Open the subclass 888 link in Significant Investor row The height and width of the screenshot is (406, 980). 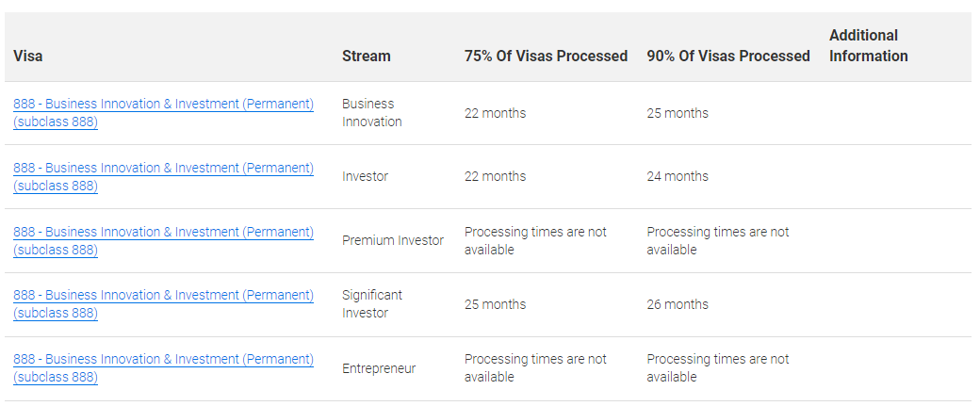[x=163, y=304]
